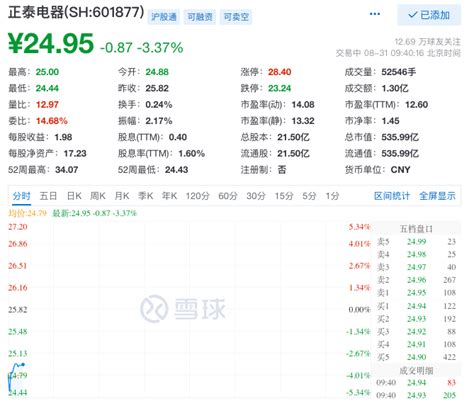Select the 年K chart tab
The width and height of the screenshot is (474, 401).
169,196
